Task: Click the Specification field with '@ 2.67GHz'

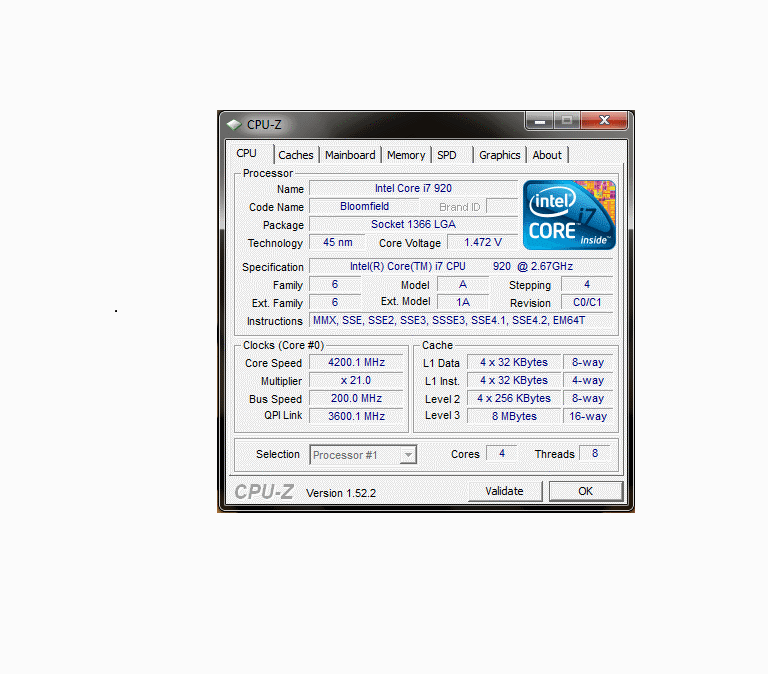Action: click(x=461, y=266)
